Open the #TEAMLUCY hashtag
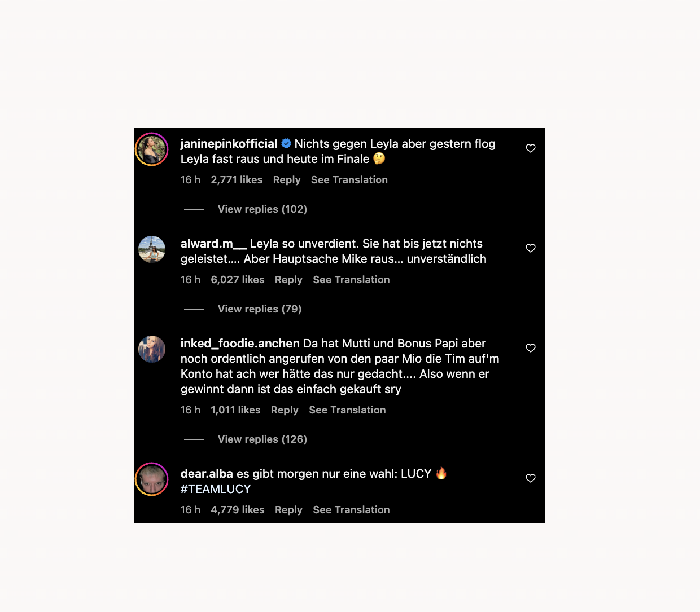Image resolution: width=700 pixels, height=612 pixels. pos(216,489)
